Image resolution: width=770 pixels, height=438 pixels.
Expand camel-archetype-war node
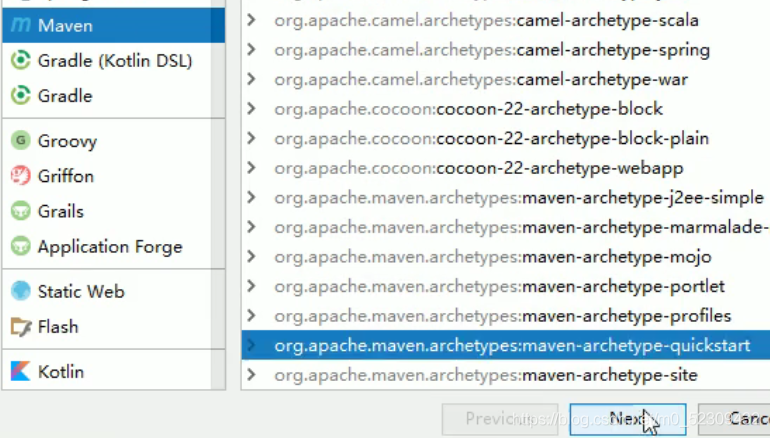pyautogui.click(x=251, y=79)
